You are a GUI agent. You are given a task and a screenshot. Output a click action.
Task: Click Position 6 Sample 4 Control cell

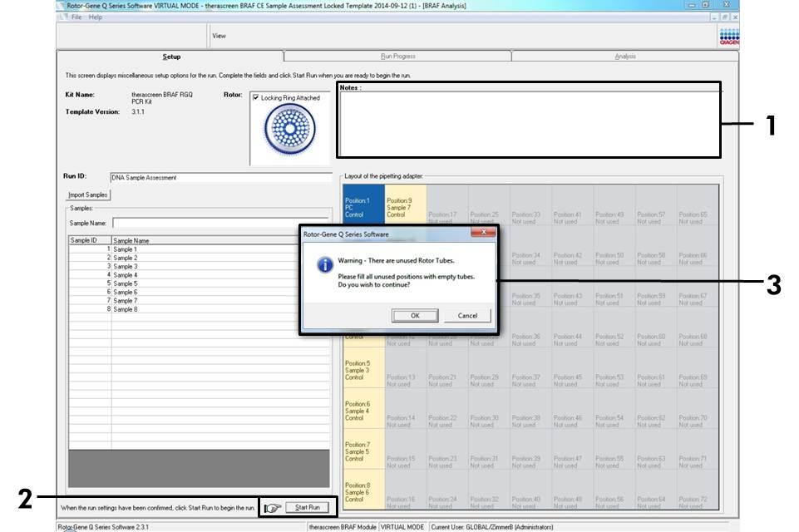click(x=364, y=409)
